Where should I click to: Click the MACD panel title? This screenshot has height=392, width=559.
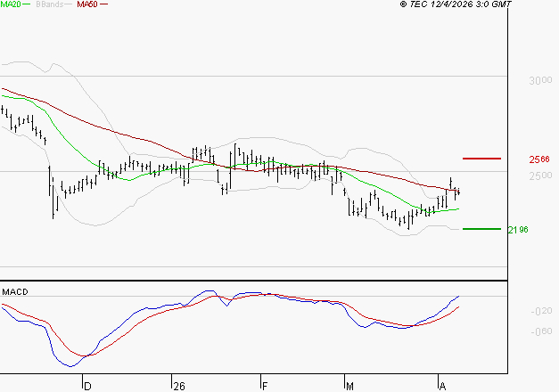click(x=15, y=291)
